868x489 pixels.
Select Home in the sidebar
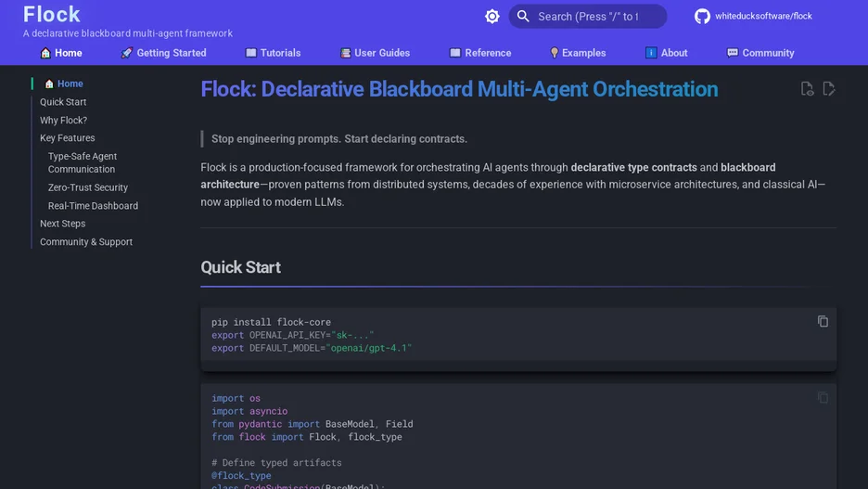(70, 84)
